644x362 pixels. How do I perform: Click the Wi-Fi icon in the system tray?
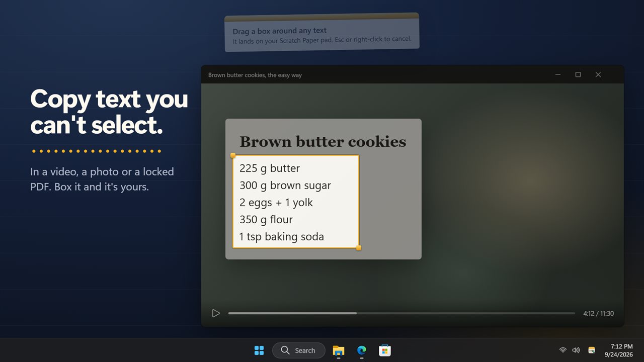(x=563, y=350)
